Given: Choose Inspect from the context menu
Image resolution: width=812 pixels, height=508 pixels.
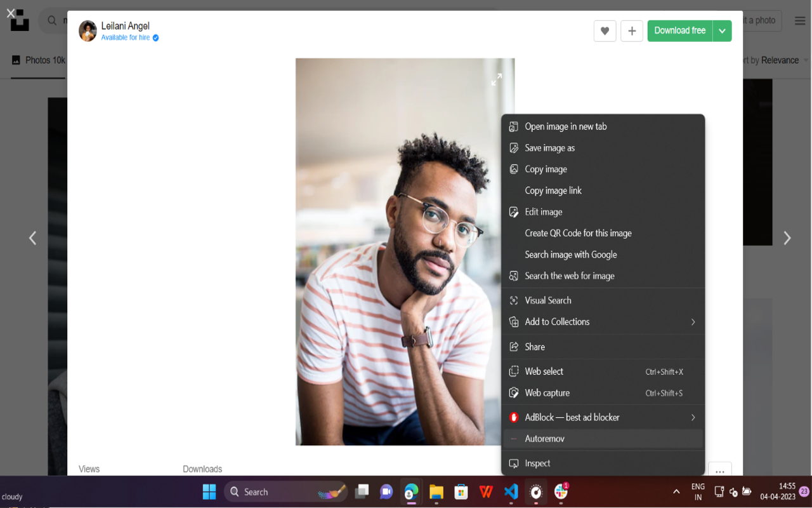Looking at the screenshot, I should pos(537,463).
